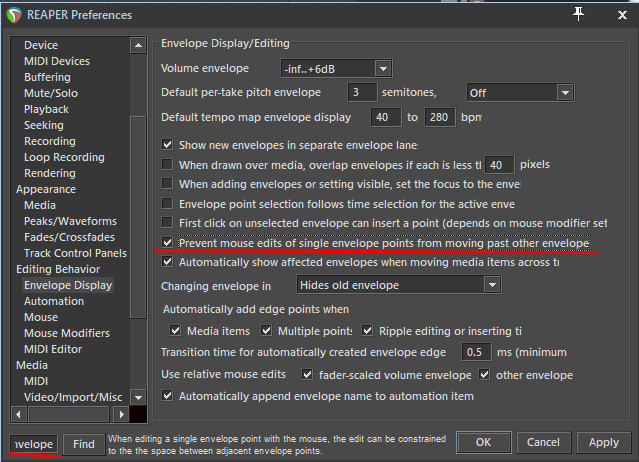Uncheck Multiple points edge points option
Image resolution: width=639 pixels, height=462 pixels.
click(266, 330)
